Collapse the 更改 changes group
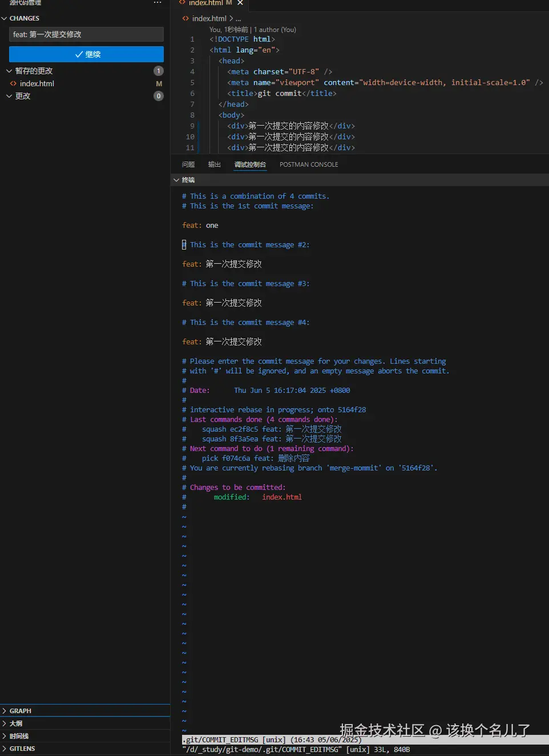549x756 pixels. pos(9,96)
